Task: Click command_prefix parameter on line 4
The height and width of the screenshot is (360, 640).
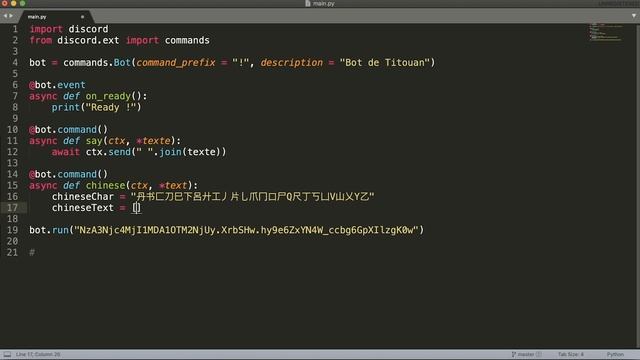Action: pos(176,63)
